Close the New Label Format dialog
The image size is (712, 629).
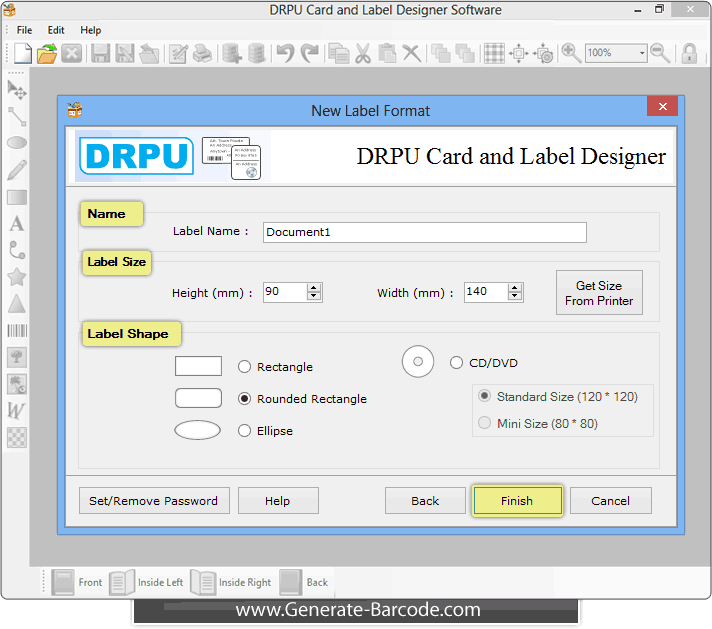[663, 106]
